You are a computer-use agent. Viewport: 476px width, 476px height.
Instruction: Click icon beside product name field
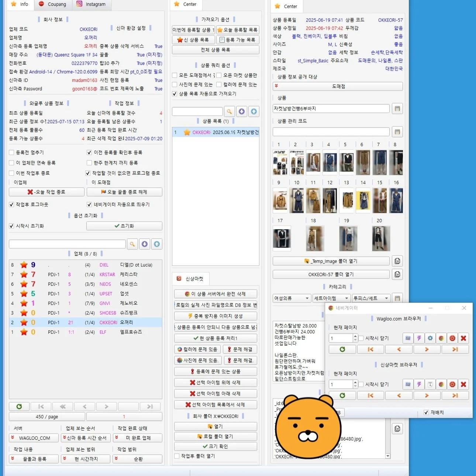tap(397, 109)
